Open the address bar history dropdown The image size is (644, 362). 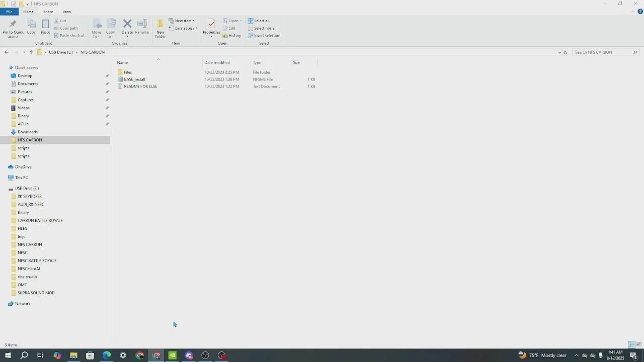[559, 52]
